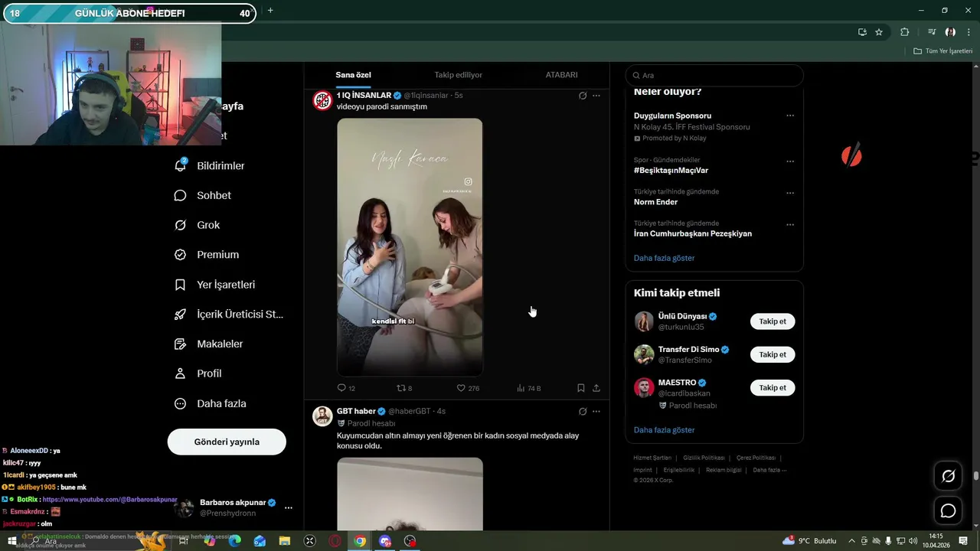Screen dimensions: 980x551
Task: Open weather widget 9°C Bulutlu
Action: [x=810, y=541]
